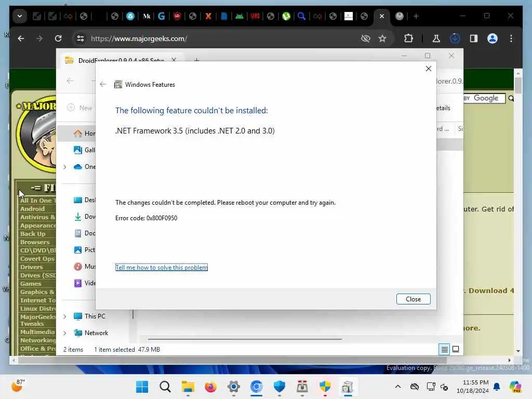532x399 pixels.
Task: Open a new Chrome tab
Action: pos(416,16)
